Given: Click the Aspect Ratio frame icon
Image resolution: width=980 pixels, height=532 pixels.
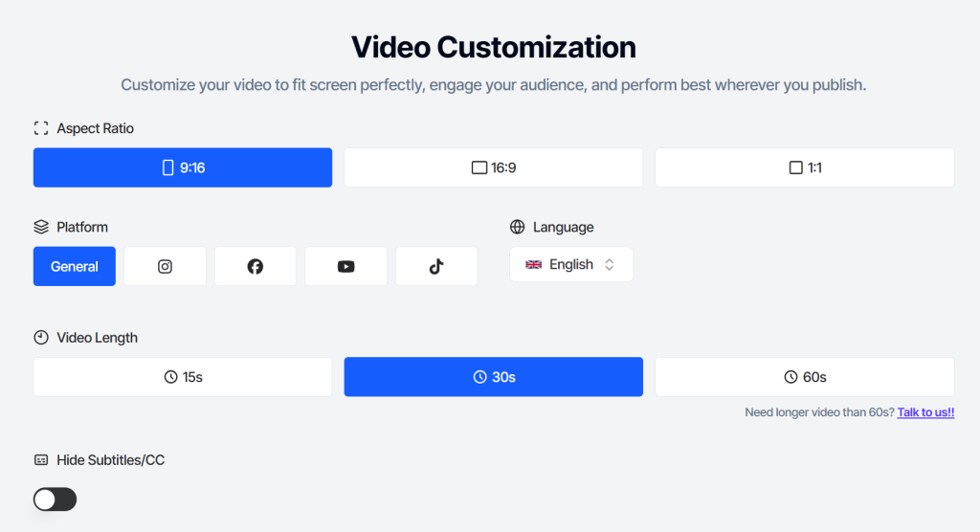Looking at the screenshot, I should [41, 128].
